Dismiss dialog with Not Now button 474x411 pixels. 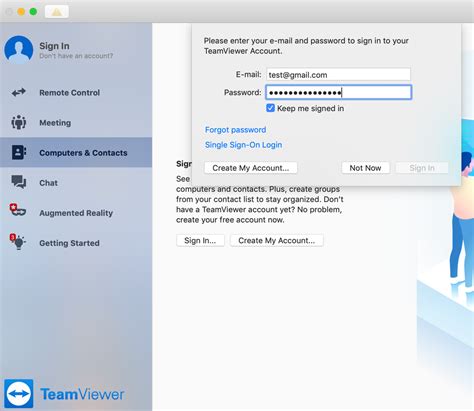click(365, 168)
